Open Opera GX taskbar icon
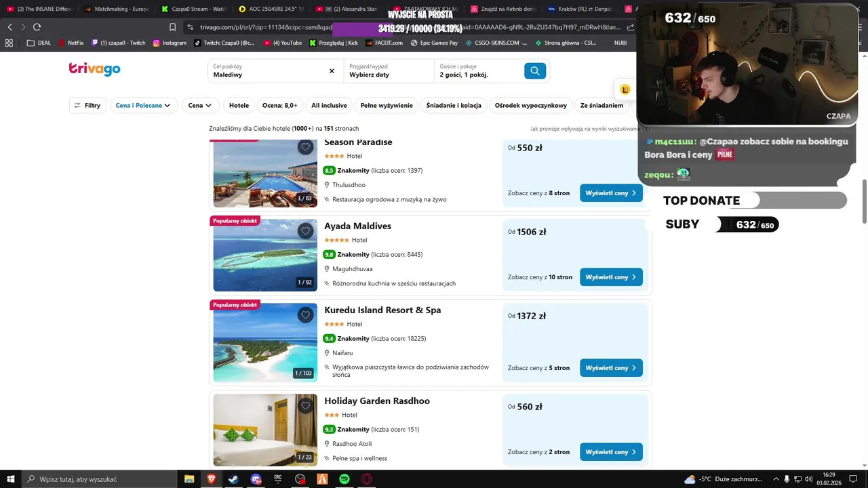868x488 pixels. [x=367, y=479]
